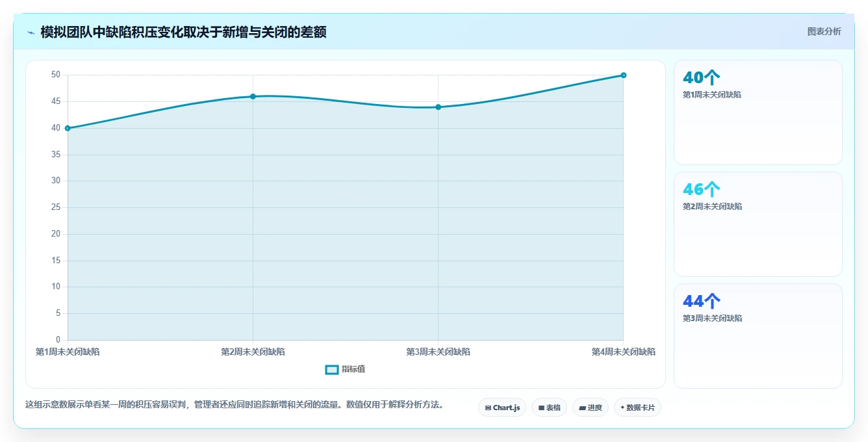Click the description text below chart
The width and height of the screenshot is (868, 442).
(x=235, y=404)
